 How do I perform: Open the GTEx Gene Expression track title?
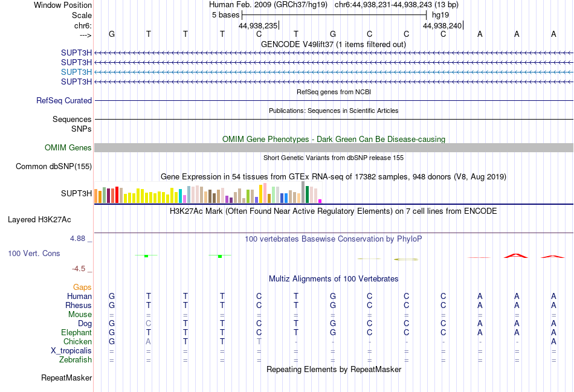334,177
